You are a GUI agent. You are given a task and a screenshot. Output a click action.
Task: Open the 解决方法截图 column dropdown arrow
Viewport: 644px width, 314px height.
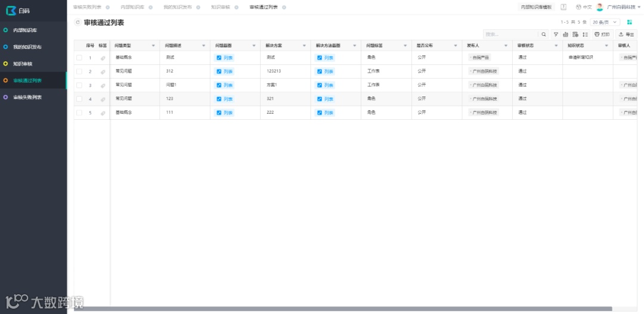point(355,45)
